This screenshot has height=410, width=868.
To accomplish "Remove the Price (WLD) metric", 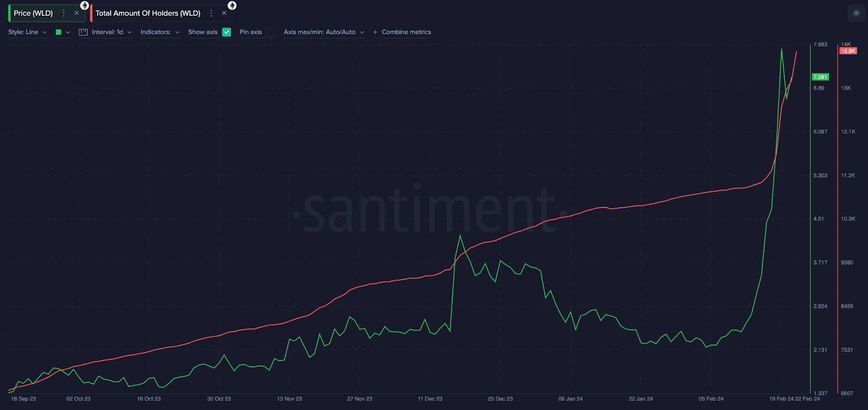I will (x=76, y=13).
